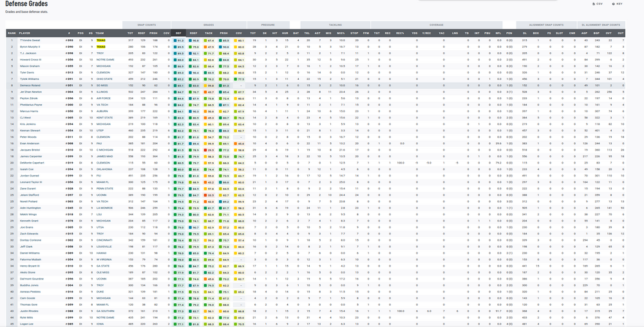Open T'Vondre Sweat player link
Screen dimensions: 644x327
(30, 40)
